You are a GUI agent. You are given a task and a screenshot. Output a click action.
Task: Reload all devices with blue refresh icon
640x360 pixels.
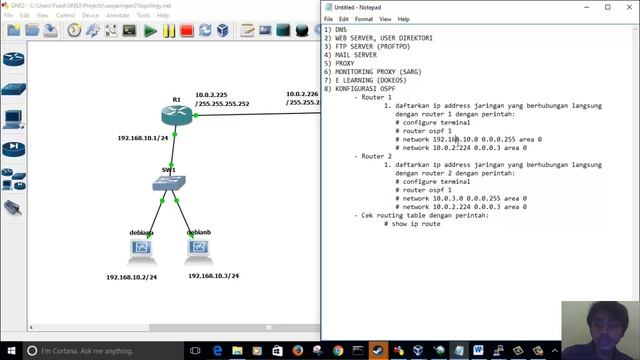(x=205, y=31)
